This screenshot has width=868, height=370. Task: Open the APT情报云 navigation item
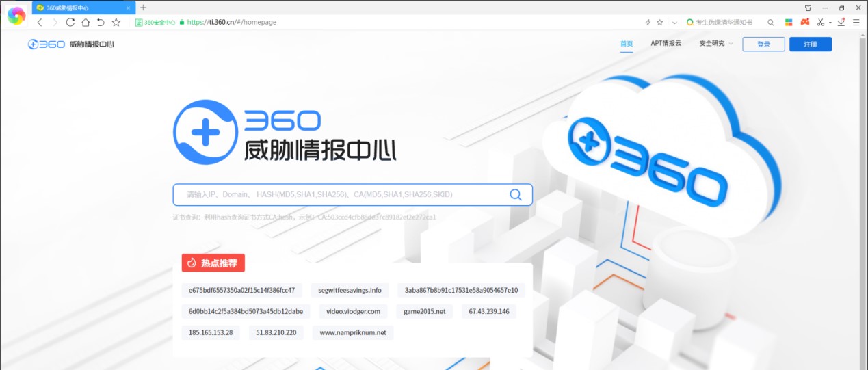pyautogui.click(x=666, y=44)
